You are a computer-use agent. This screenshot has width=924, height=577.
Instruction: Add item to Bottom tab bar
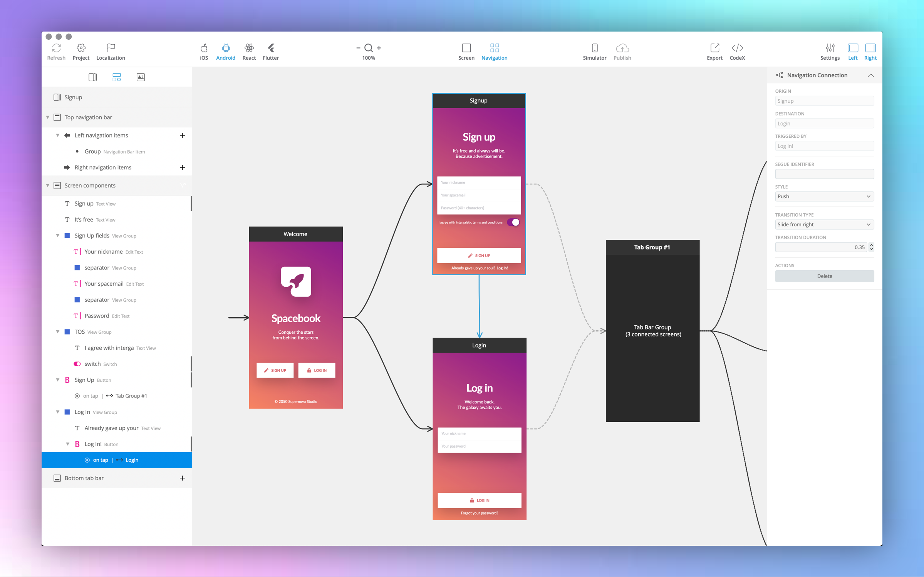182,478
